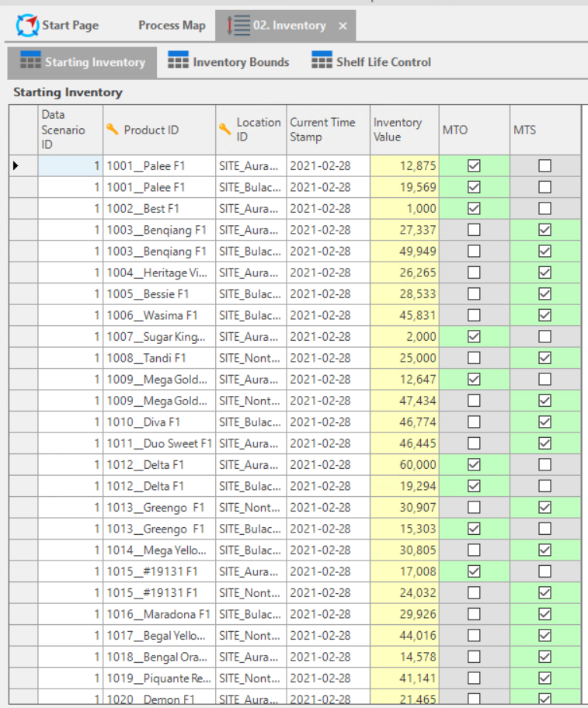The width and height of the screenshot is (588, 708).
Task: Click the Starting Inventory grid icon
Action: pyautogui.click(x=30, y=60)
